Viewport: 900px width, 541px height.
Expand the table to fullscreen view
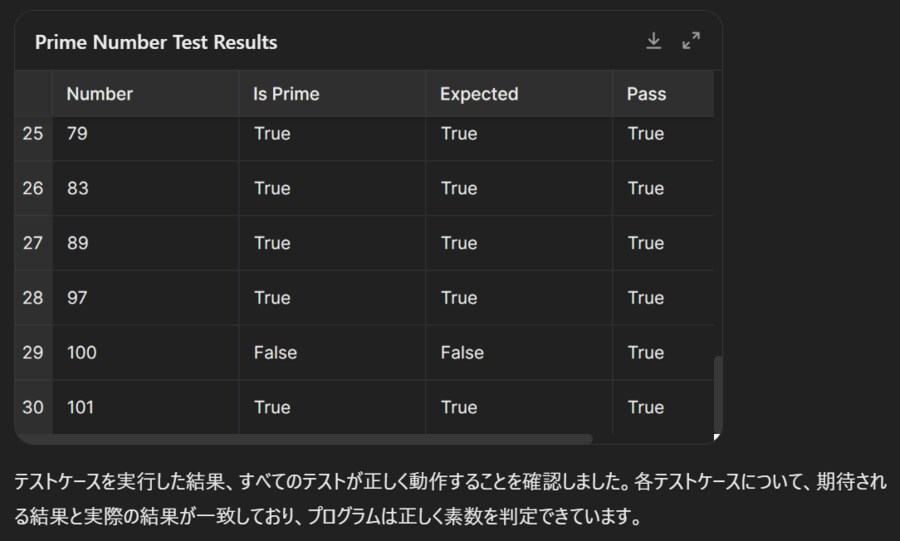point(691,41)
